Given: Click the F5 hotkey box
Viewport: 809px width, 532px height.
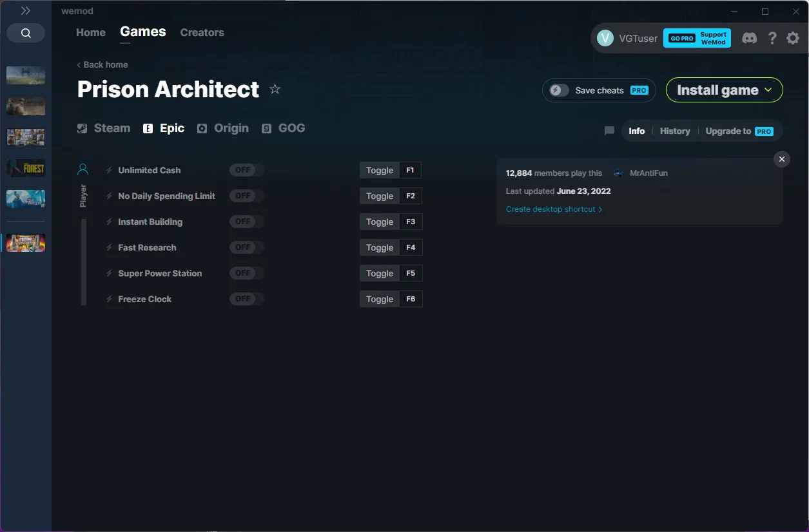Looking at the screenshot, I should (411, 273).
